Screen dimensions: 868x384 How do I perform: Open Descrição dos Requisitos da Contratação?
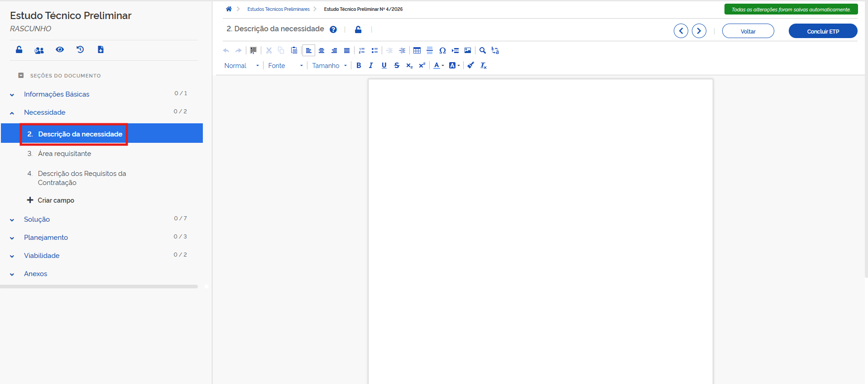[82, 178]
